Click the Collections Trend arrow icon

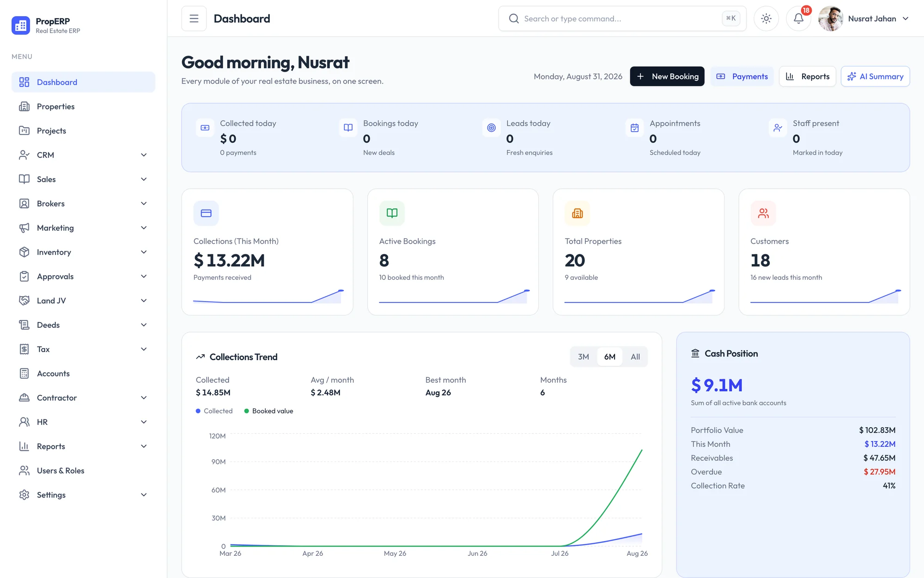click(201, 357)
